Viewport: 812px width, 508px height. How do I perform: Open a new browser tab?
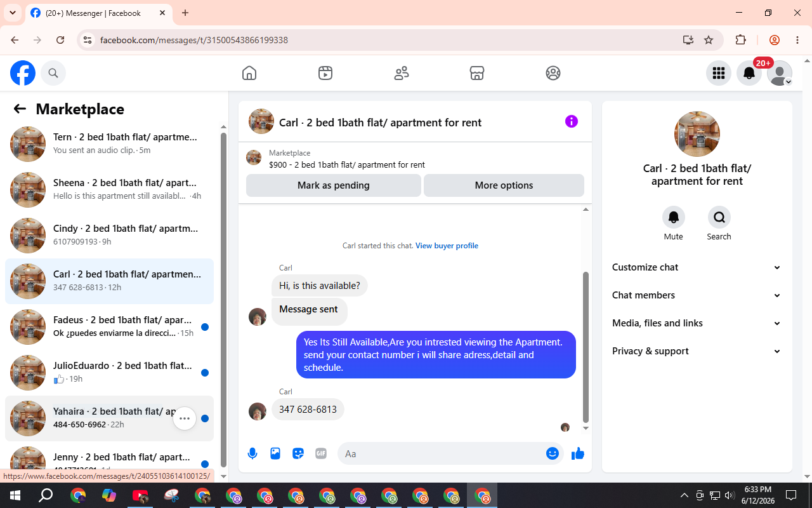[x=185, y=13]
